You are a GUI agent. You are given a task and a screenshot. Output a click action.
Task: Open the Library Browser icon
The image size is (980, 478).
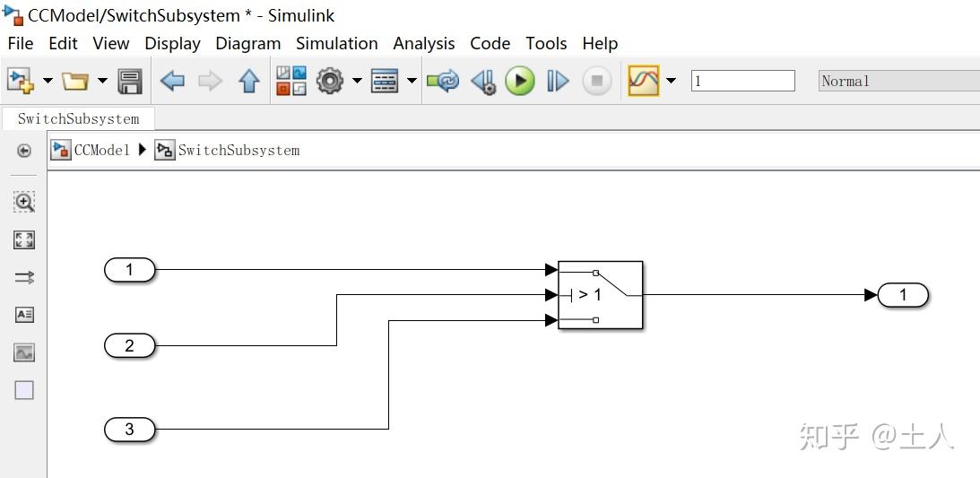click(291, 81)
